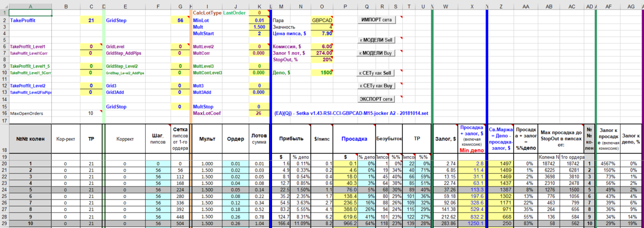This screenshot has height=228, width=644.
Task: Select the Залог 1 лот value 274.00
Action: (322, 53)
